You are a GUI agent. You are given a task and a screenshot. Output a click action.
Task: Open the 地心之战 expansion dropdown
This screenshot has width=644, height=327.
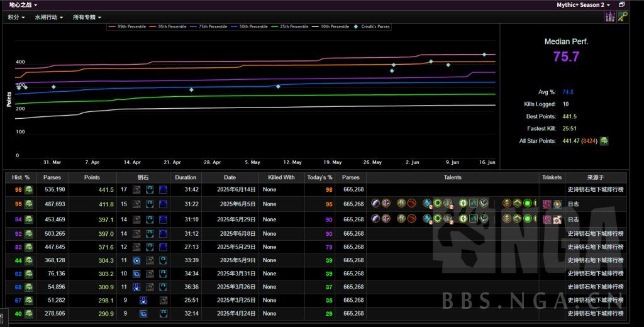pyautogui.click(x=23, y=4)
